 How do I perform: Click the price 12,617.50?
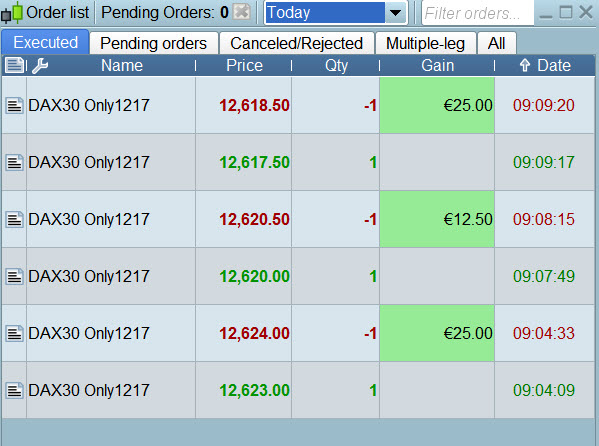pos(254,162)
